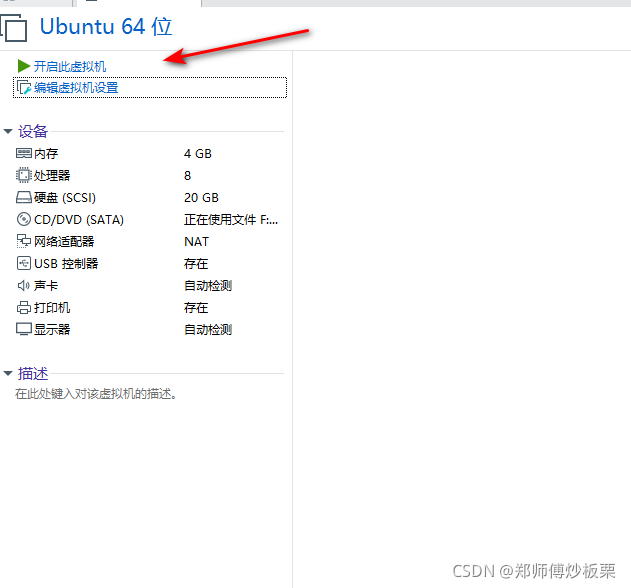Image resolution: width=631 pixels, height=588 pixels.
Task: Click the NAT network value
Action: click(196, 241)
